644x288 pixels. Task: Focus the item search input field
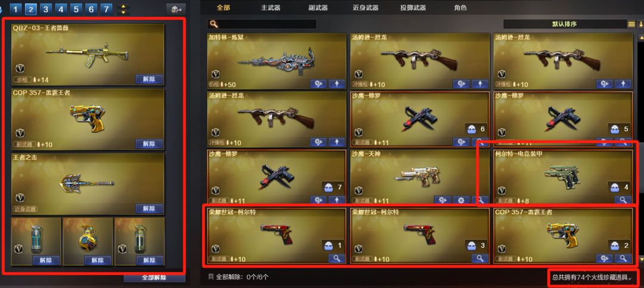click(262, 24)
